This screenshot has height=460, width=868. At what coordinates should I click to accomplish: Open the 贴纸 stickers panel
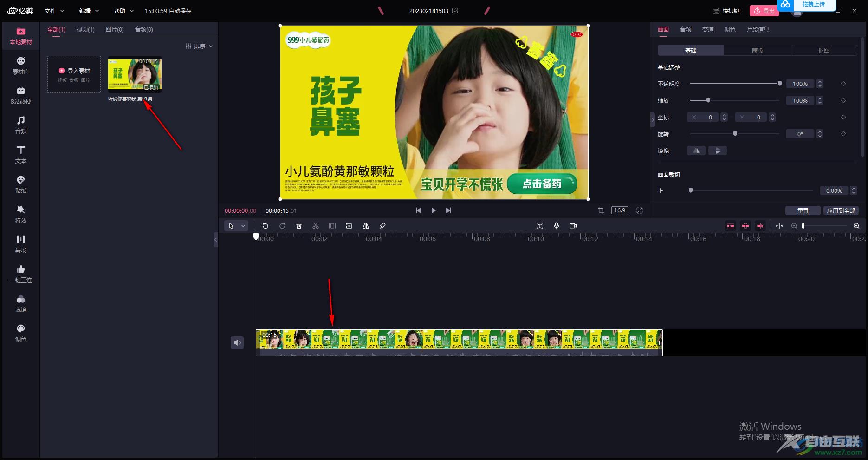21,185
